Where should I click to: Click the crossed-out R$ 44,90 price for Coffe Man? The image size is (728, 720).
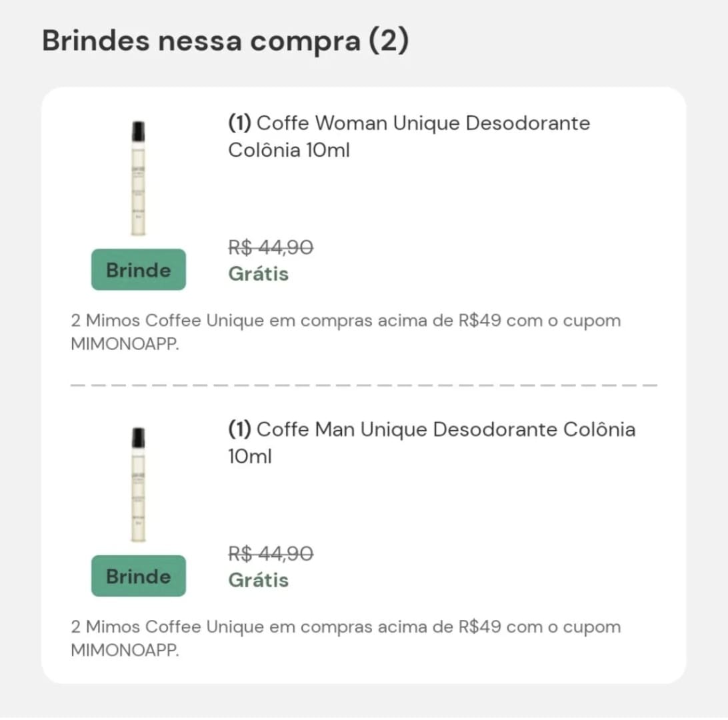coord(270,554)
